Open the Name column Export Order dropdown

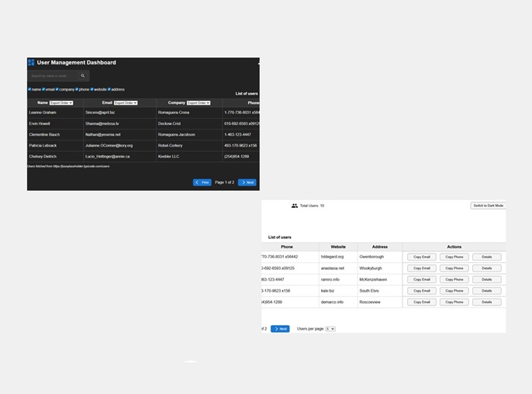(x=60, y=102)
